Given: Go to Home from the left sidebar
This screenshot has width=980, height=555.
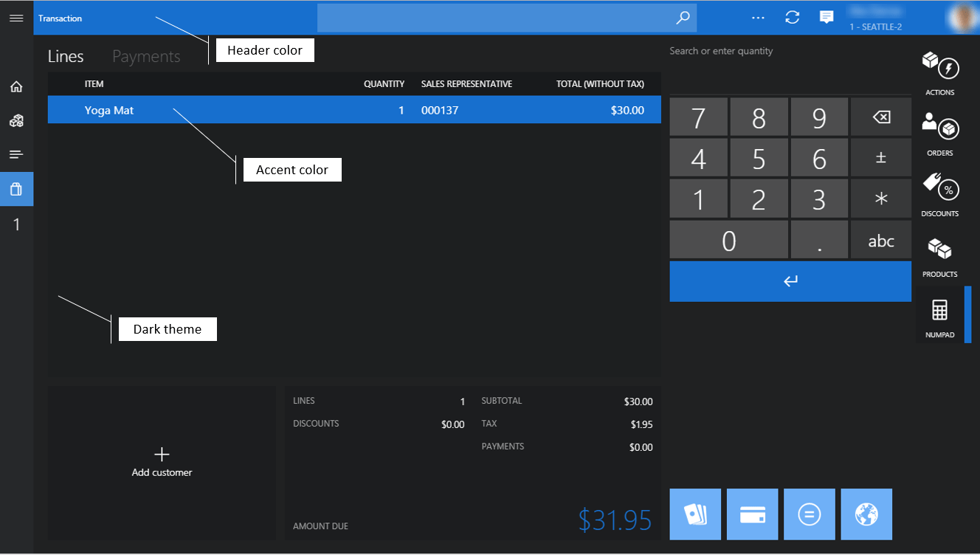Looking at the screenshot, I should 16,86.
